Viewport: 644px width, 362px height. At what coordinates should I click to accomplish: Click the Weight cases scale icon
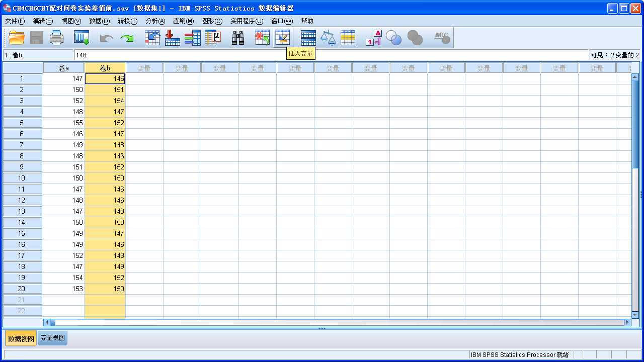click(x=328, y=38)
